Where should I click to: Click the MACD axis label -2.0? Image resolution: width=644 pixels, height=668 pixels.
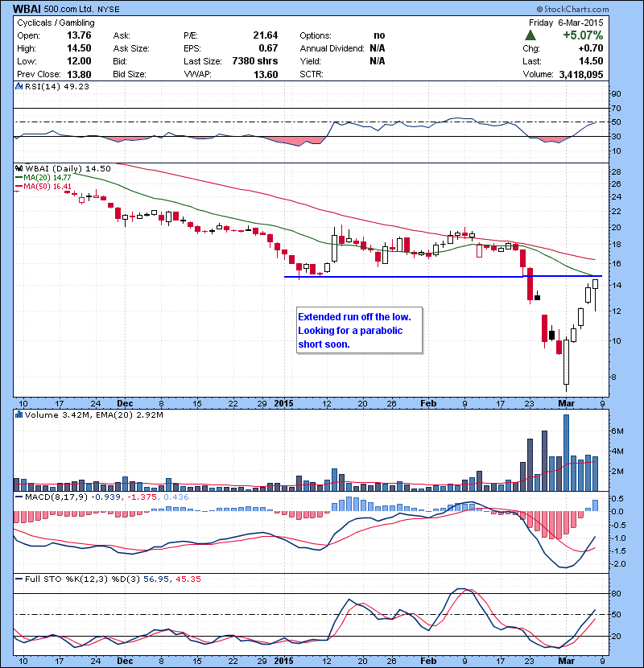(x=618, y=564)
